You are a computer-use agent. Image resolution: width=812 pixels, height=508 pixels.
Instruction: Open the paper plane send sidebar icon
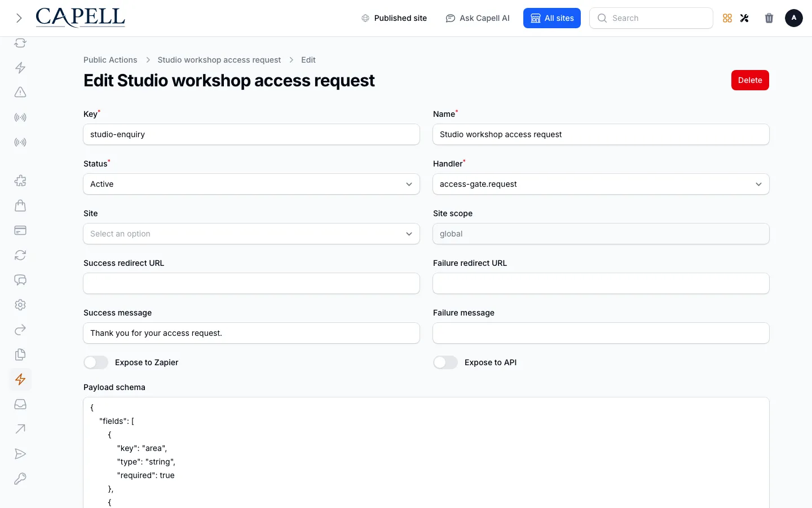pos(20,454)
